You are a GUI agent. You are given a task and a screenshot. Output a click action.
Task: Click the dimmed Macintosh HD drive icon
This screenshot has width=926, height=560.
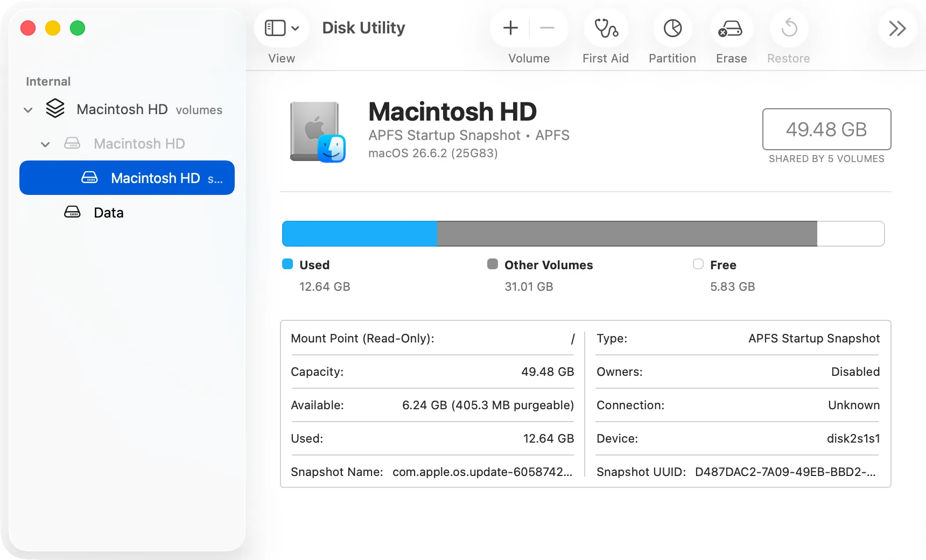coord(72,143)
